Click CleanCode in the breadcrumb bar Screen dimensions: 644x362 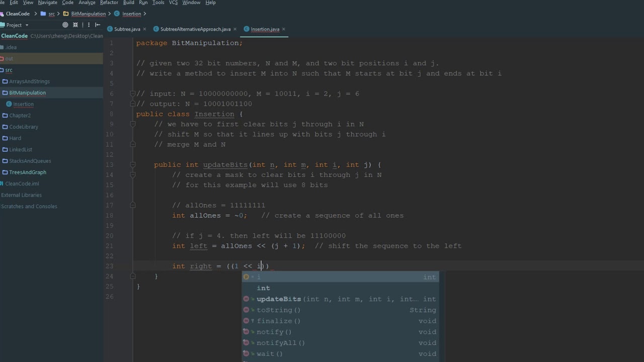click(18, 14)
